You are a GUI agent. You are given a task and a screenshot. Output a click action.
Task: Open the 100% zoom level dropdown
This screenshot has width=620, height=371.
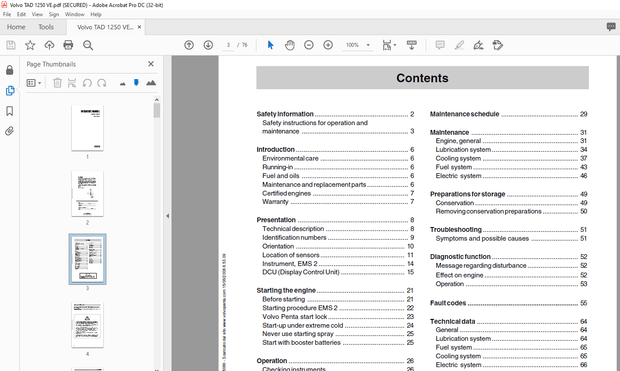(358, 45)
